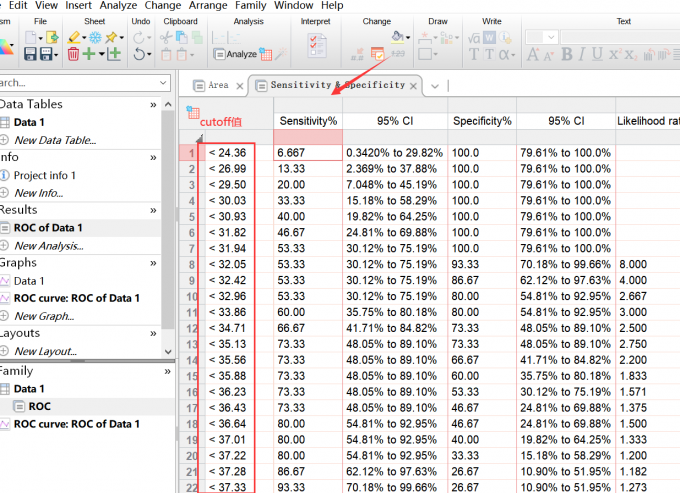The width and height of the screenshot is (680, 493).
Task: Open the new file dropdown arrow
Action: click(x=40, y=38)
